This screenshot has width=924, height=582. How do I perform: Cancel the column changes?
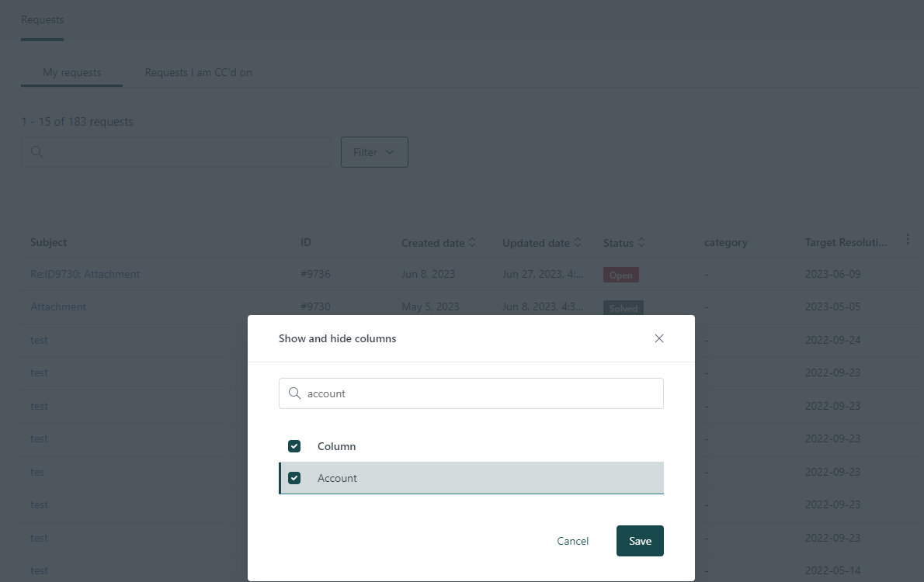pos(573,541)
